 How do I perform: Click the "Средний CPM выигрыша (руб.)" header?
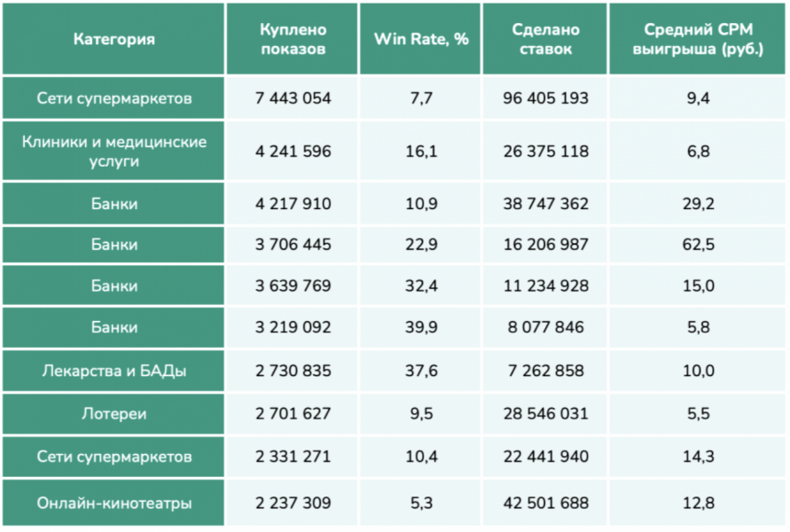698,40
